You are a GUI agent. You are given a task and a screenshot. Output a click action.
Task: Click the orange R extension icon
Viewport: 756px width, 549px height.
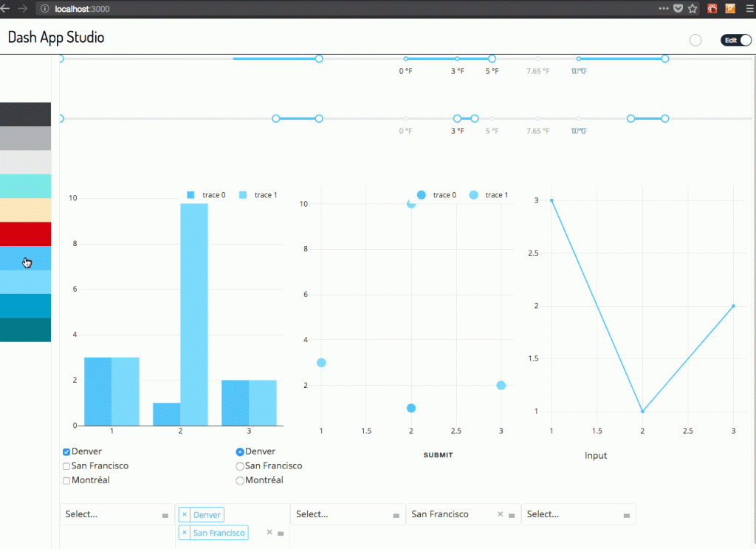click(x=731, y=8)
